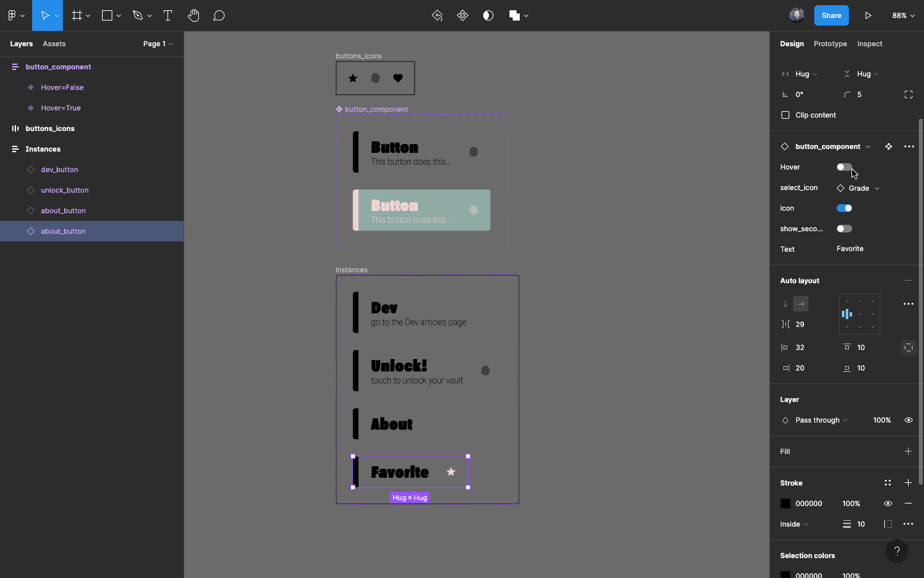
Task: Toggle the icon property switch
Action: (844, 208)
